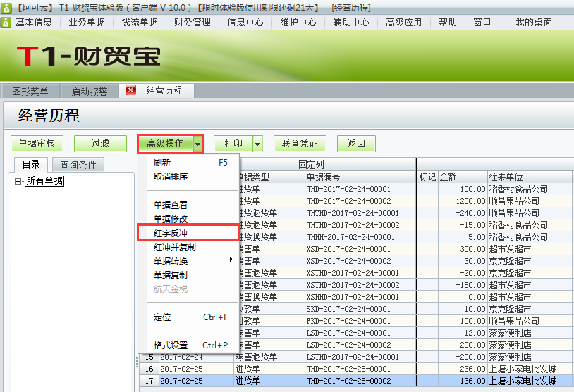This screenshot has height=392, width=574.
Task: Click amount -150.00 for 超市发超市
Action: pyautogui.click(x=463, y=285)
